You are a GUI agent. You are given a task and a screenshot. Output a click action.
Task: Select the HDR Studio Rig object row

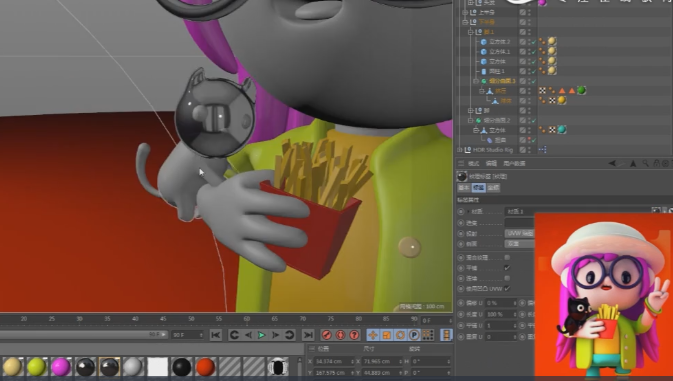pos(493,150)
